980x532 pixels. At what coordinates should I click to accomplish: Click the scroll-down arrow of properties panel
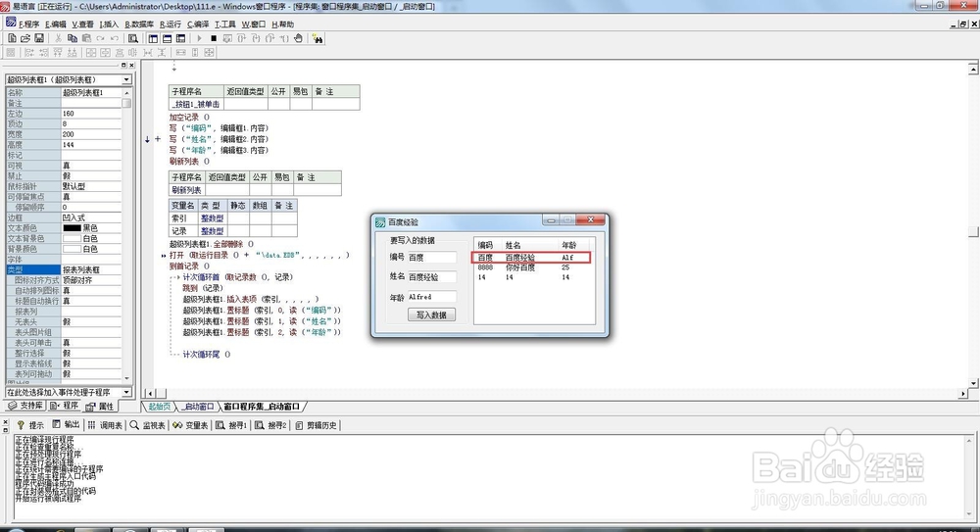pos(126,377)
